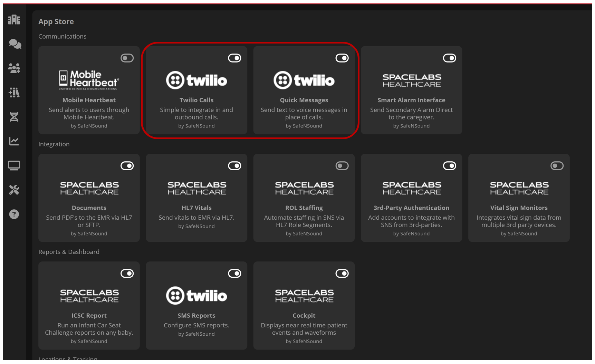Open the Mobile Heartbeat title
The width and height of the screenshot is (595, 364).
89,100
